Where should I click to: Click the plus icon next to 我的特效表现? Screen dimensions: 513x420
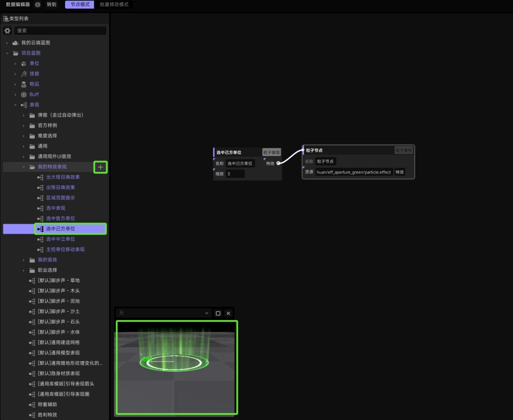100,167
